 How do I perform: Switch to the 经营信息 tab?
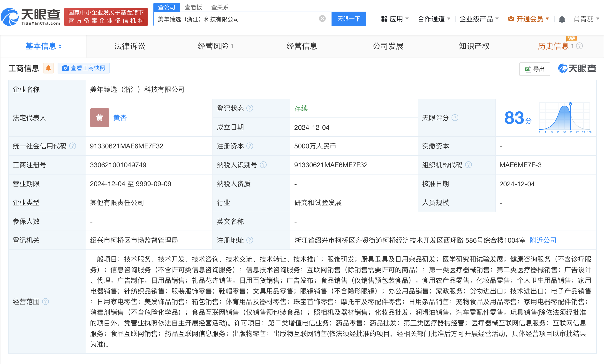(x=302, y=46)
